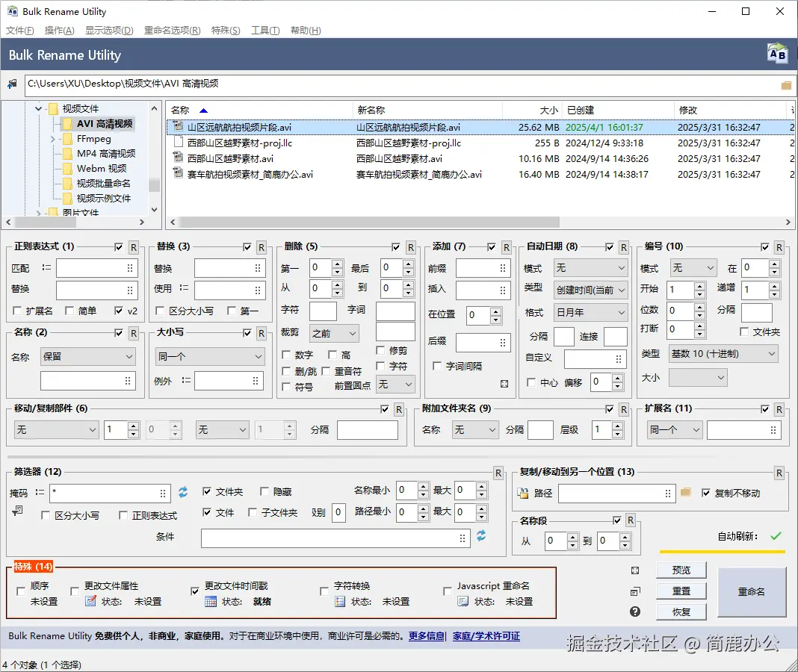Select file 西部山区越野素材.avi
Viewport: 798px width, 672px height.
click(x=230, y=159)
